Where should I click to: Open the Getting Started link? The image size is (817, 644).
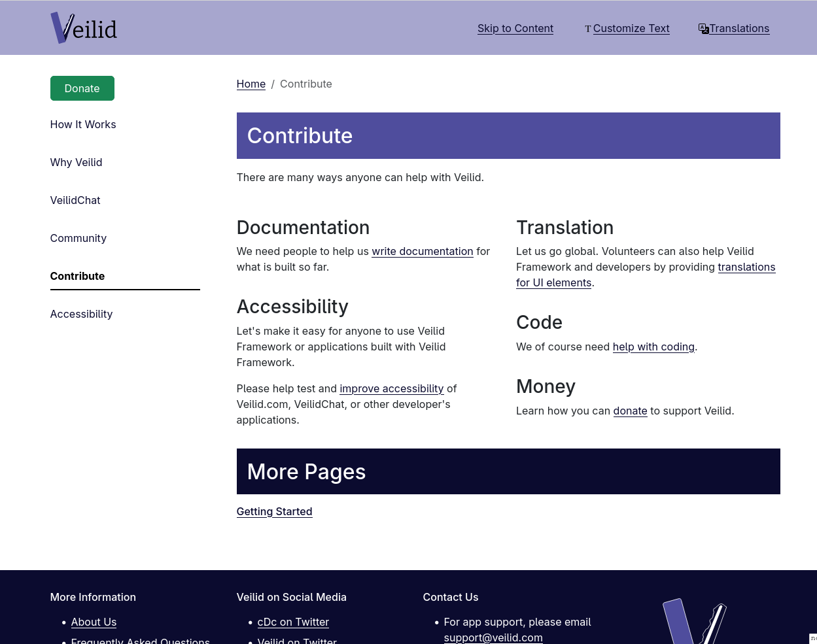274,511
